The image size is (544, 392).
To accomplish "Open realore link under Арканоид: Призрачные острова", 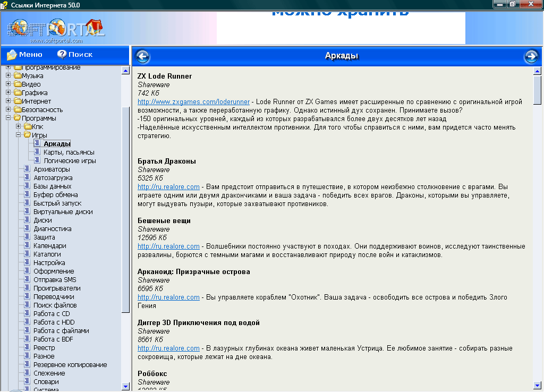I will [x=168, y=297].
